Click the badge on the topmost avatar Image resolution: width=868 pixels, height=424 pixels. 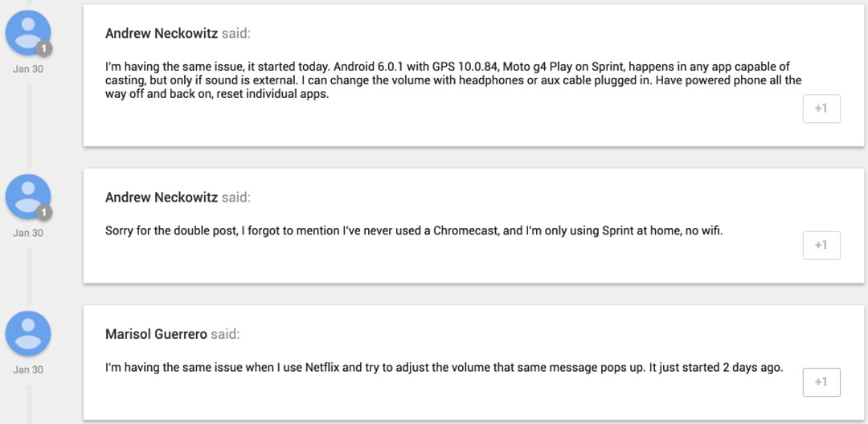click(44, 49)
